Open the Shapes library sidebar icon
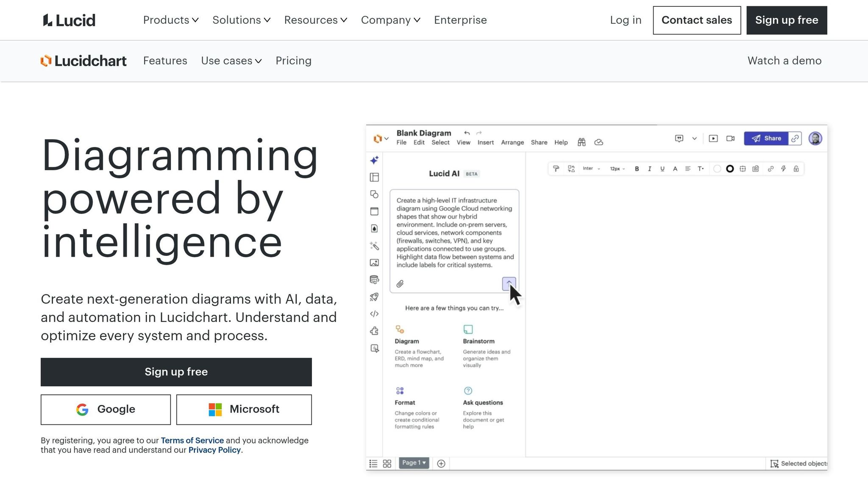 [x=374, y=194]
